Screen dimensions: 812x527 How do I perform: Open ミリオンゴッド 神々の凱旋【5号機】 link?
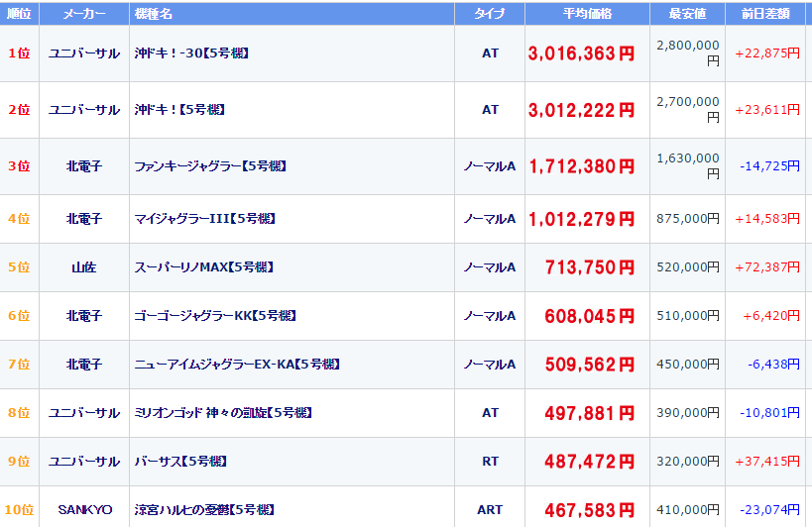tap(223, 413)
